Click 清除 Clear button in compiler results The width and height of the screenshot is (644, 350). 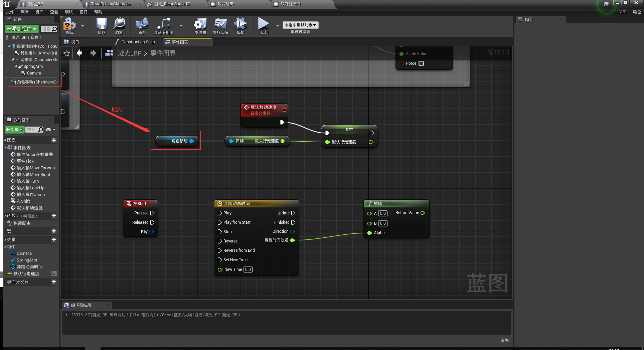[x=504, y=340]
